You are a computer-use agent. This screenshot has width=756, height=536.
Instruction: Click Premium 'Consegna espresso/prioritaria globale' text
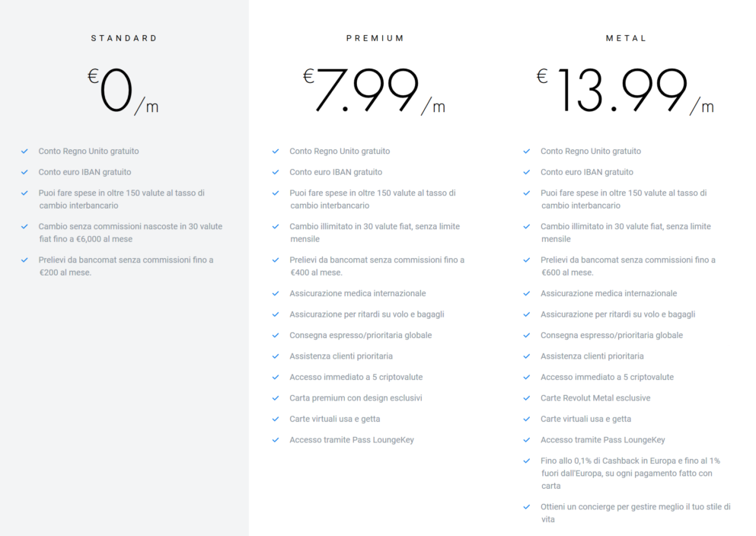click(x=360, y=336)
